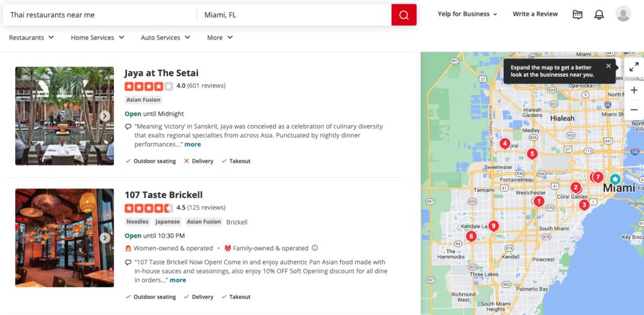Open the Home Services dropdown menu

(97, 37)
